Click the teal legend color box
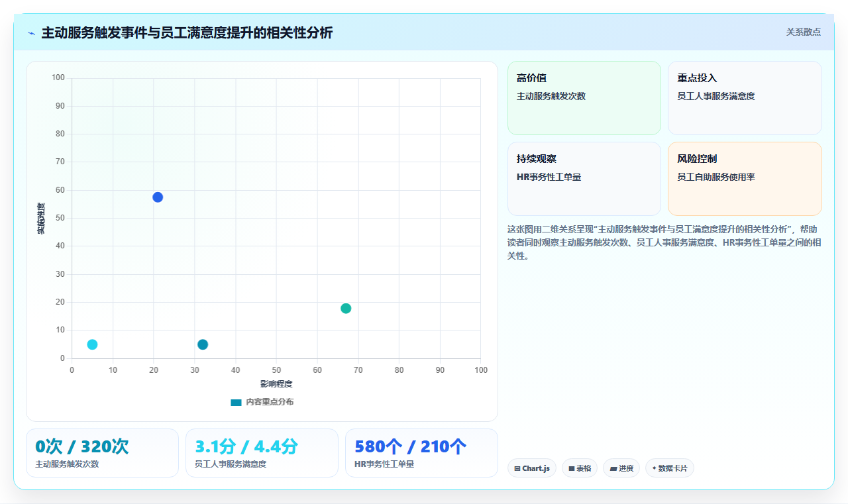Viewport: 848px width, 504px height. pyautogui.click(x=236, y=402)
